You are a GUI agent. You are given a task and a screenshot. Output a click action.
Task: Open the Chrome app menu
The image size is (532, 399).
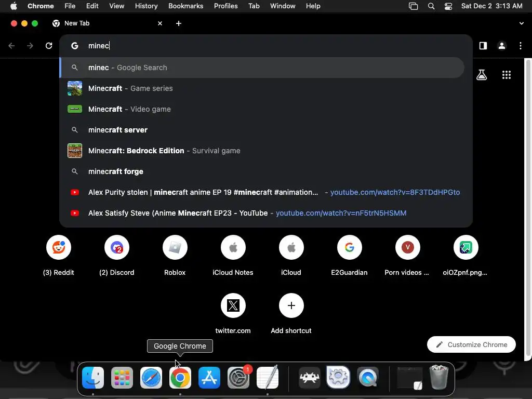tap(41, 6)
